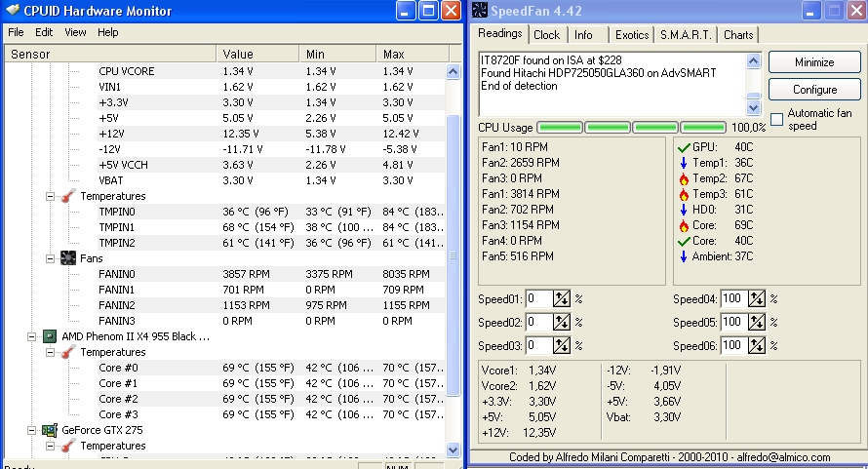The width and height of the screenshot is (868, 469).
Task: Click the CPU Usage progress bar
Action: click(x=632, y=128)
